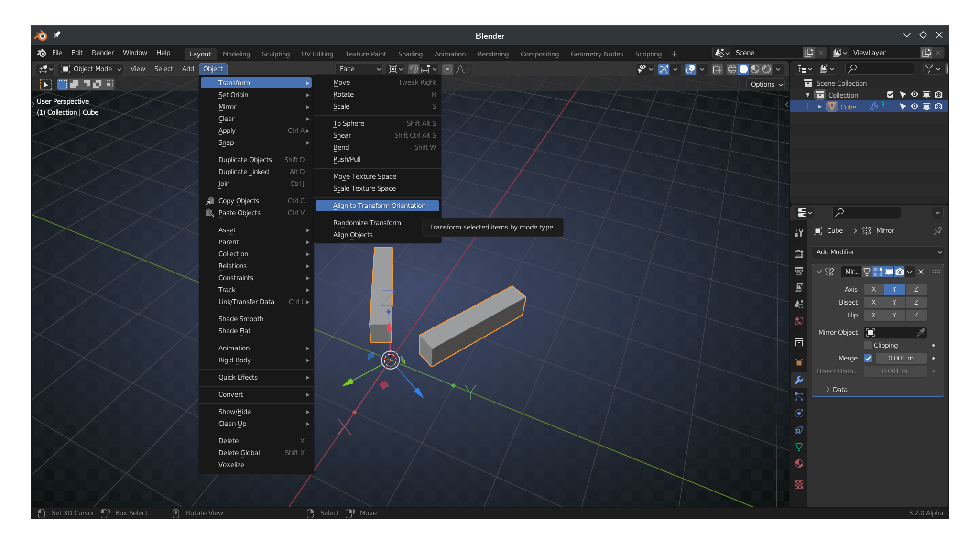The height and width of the screenshot is (556, 980).
Task: Open the Add Modifier dropdown
Action: (878, 252)
